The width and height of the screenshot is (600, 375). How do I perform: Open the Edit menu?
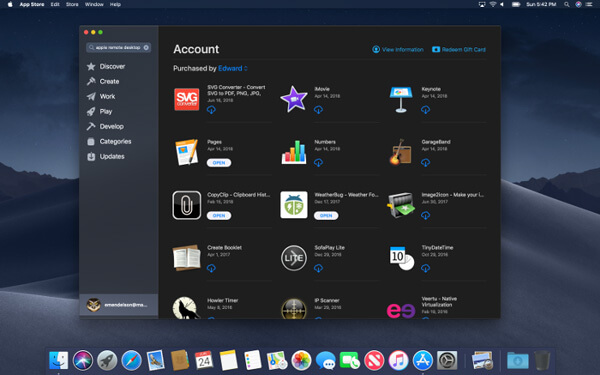click(55, 4)
